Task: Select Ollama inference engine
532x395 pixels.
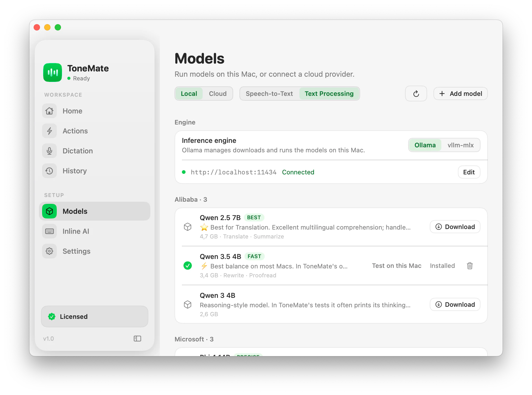Action: (425, 145)
